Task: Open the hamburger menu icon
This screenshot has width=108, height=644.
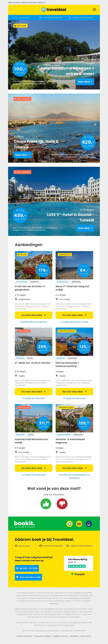Action: [94, 9]
